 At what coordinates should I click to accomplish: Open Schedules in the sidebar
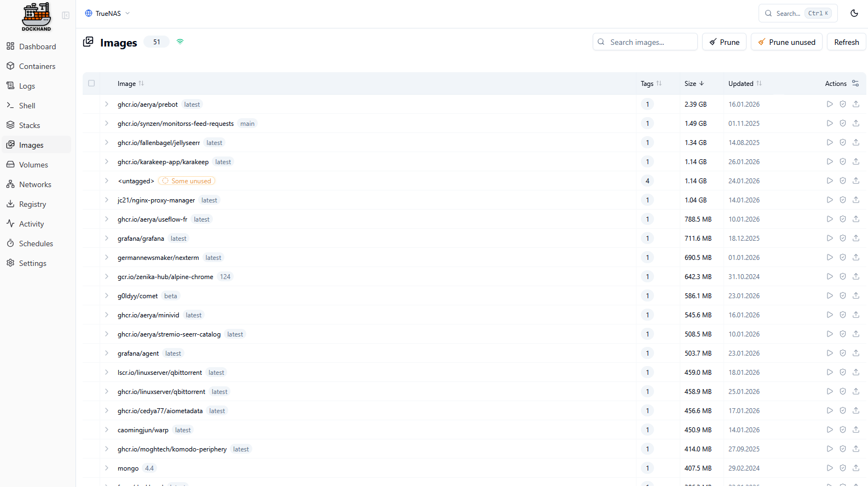point(36,243)
